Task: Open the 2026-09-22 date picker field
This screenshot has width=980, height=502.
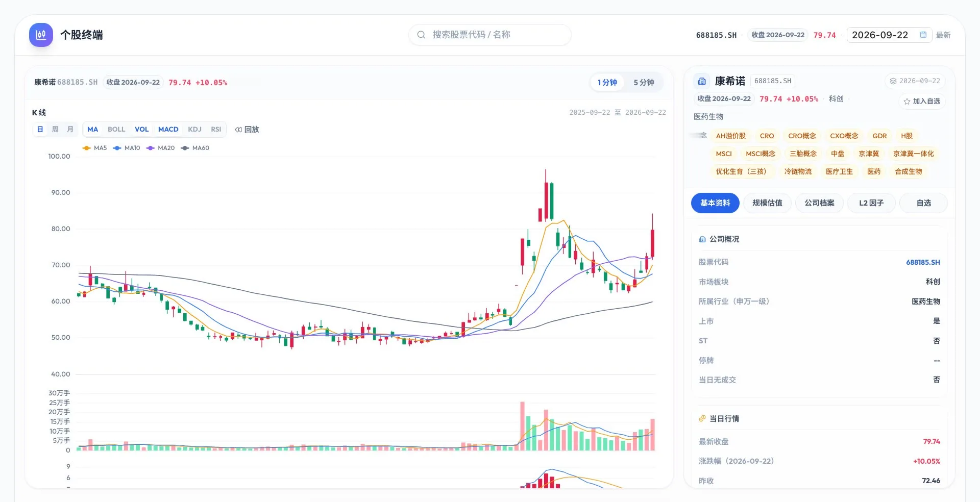Action: click(890, 35)
